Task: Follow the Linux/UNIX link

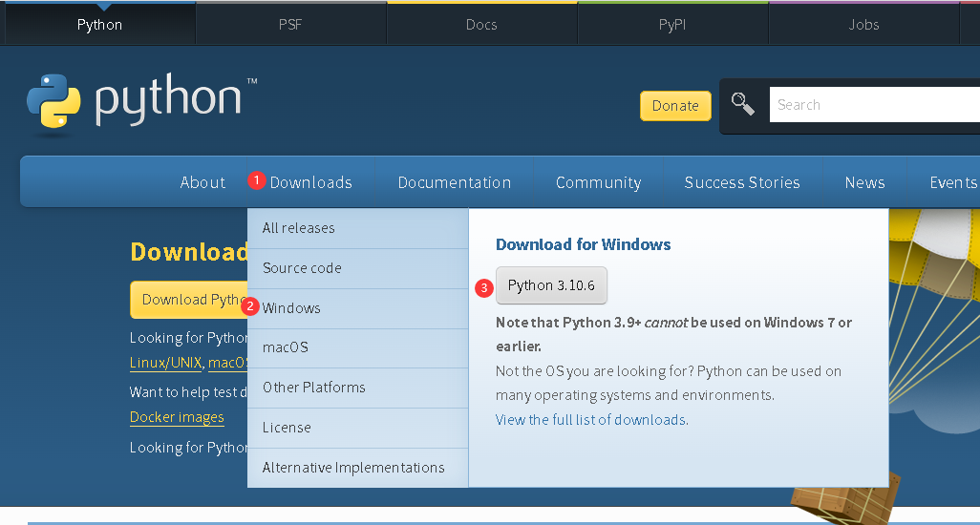Action: point(165,363)
